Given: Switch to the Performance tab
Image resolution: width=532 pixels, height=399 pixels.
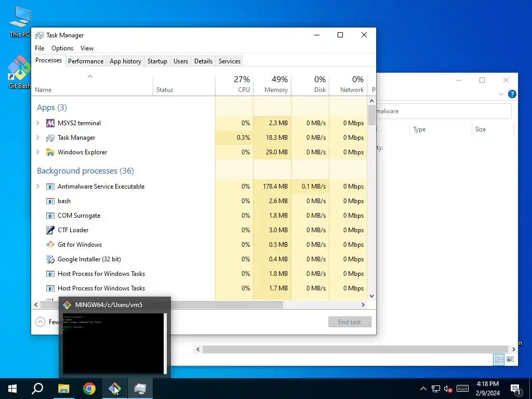Looking at the screenshot, I should coord(86,61).
